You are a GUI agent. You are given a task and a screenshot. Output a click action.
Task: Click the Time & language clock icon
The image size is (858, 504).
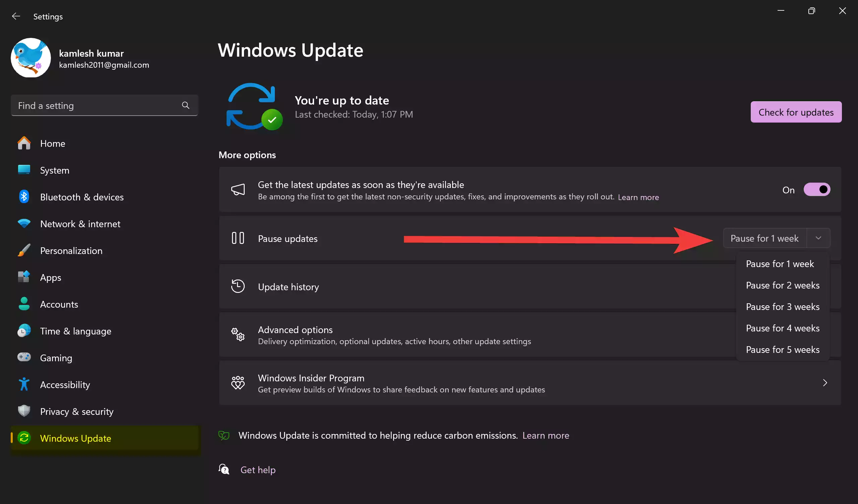point(24,331)
